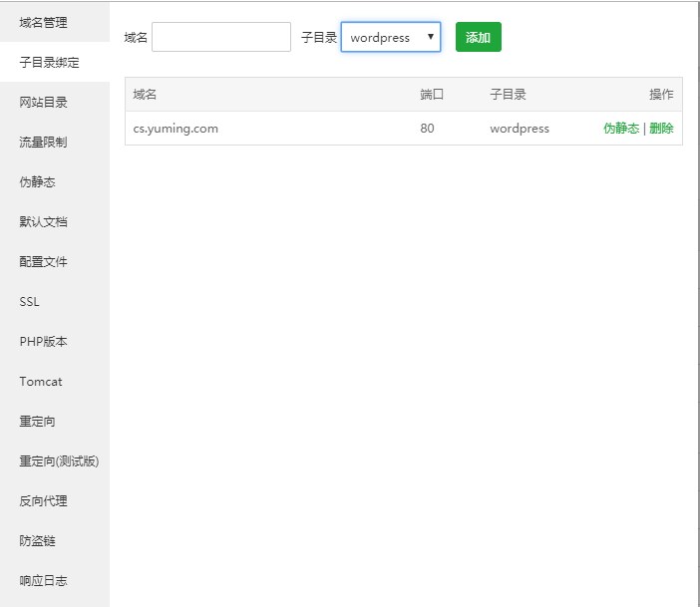700x607 pixels.
Task: Click 删除 link for cs.yuming.com
Action: tap(661, 129)
